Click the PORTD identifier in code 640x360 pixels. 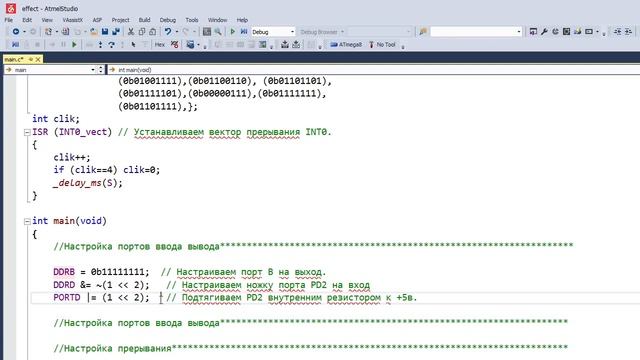(67, 297)
